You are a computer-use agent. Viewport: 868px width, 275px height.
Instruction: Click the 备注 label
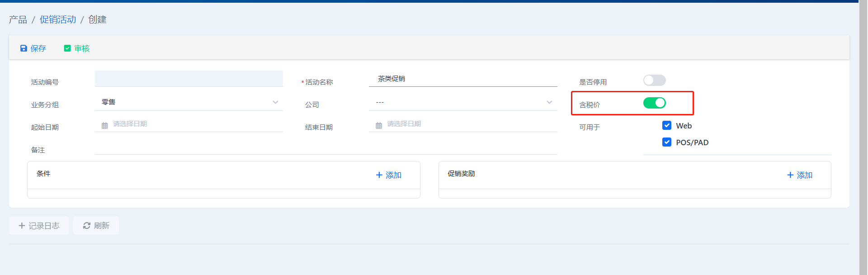pyautogui.click(x=38, y=150)
